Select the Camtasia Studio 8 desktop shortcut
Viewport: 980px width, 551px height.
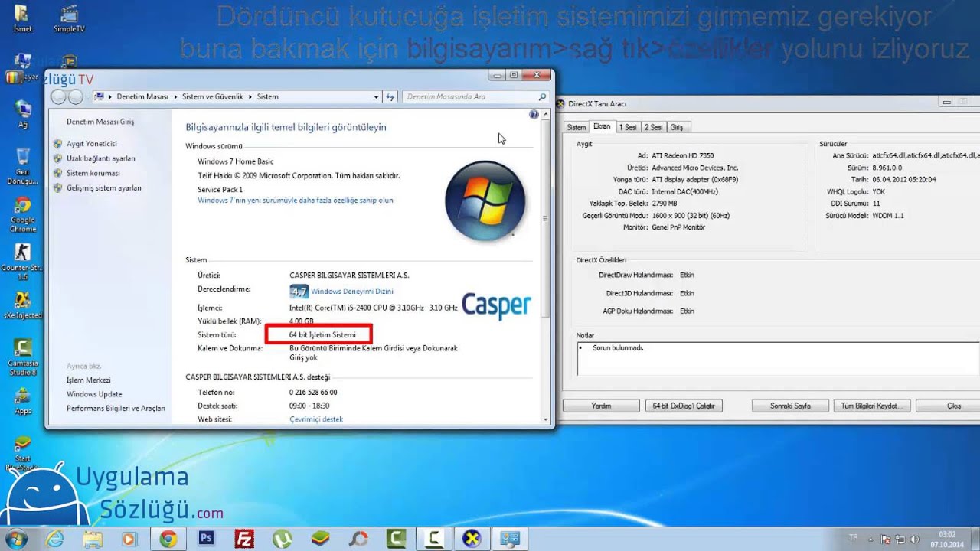pos(23,357)
